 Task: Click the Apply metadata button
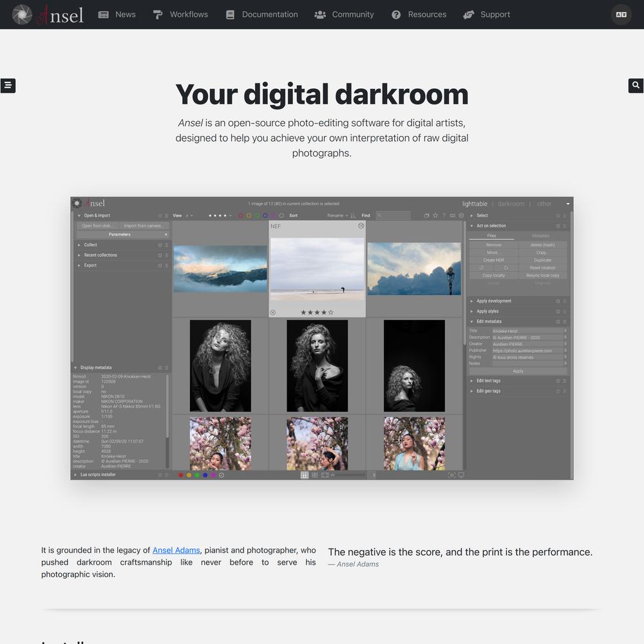click(518, 371)
